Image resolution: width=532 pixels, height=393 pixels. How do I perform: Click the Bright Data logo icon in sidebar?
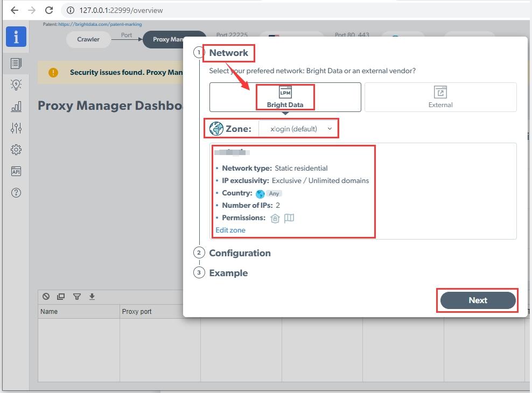[x=16, y=37]
